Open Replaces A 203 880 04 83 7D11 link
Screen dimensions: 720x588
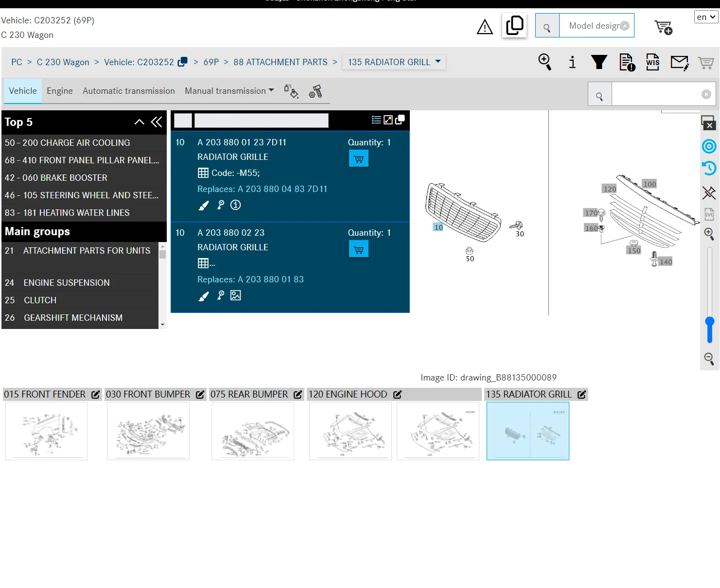point(263,189)
